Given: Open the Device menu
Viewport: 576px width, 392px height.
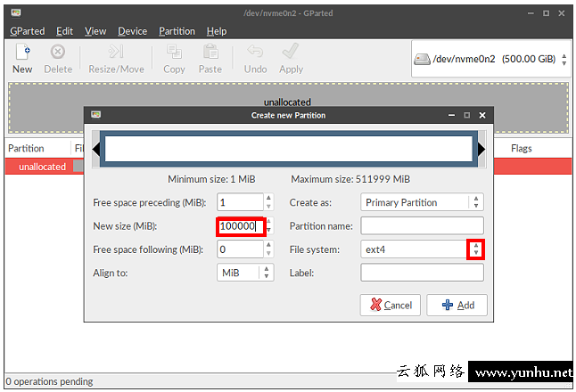Looking at the screenshot, I should tap(132, 31).
